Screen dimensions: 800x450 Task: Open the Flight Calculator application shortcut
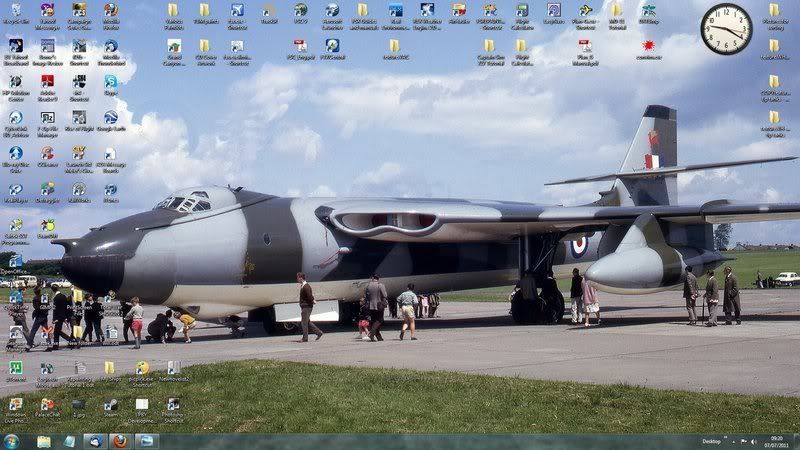(521, 15)
